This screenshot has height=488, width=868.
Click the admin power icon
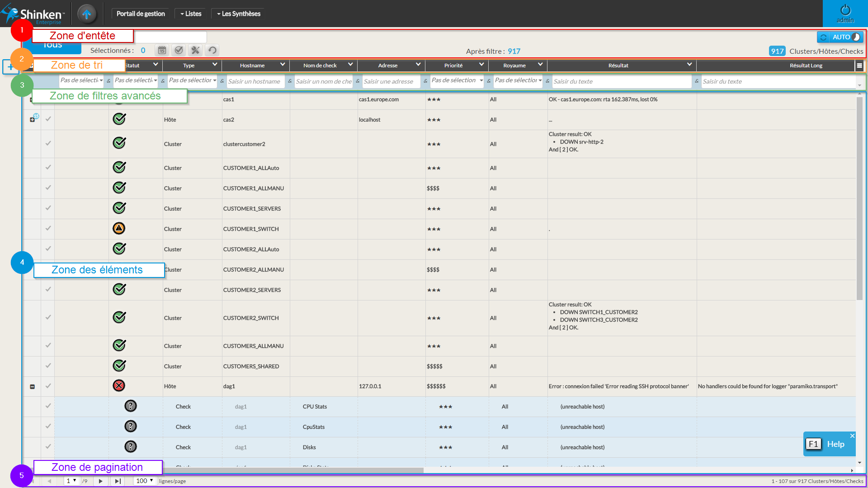point(845,11)
